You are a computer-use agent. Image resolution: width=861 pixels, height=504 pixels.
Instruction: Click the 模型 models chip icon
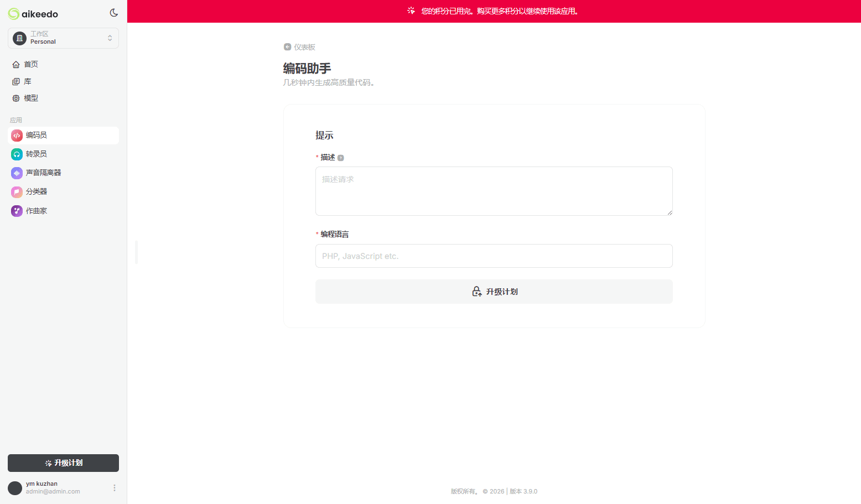coord(17,98)
